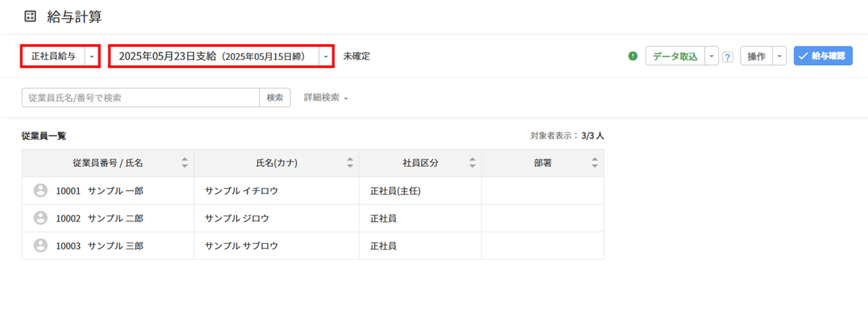The width and height of the screenshot is (868, 312).
Task: Click the データ取込 button
Action: pos(675,56)
